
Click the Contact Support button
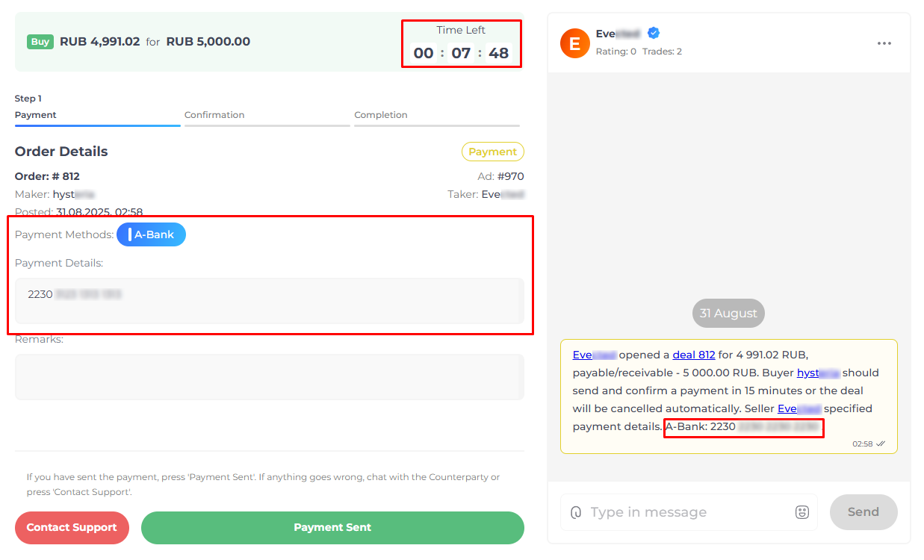tap(72, 527)
